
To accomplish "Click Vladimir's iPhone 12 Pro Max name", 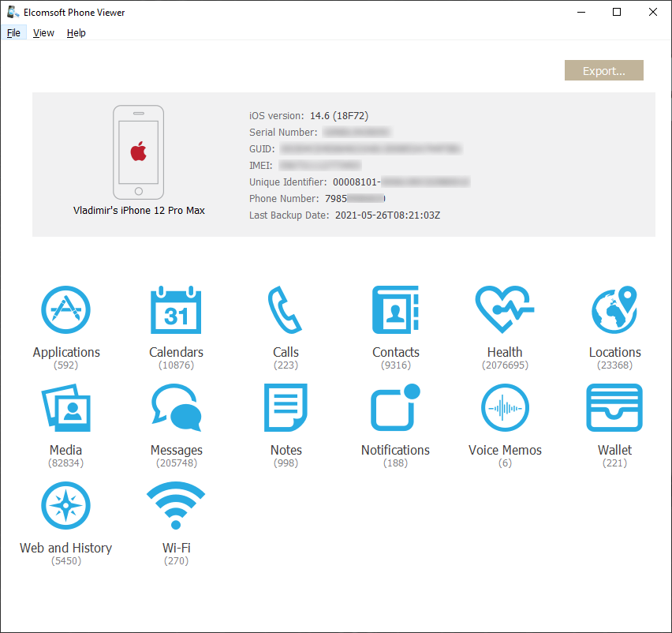I will click(139, 211).
